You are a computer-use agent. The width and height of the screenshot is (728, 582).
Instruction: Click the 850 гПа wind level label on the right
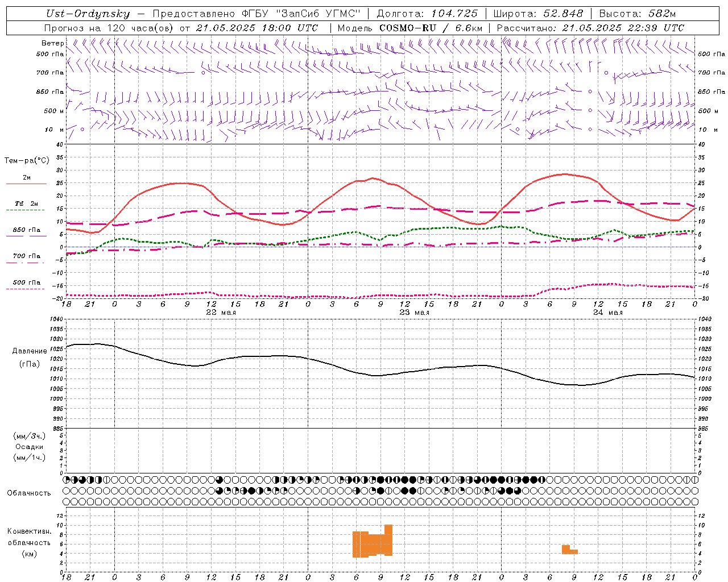click(712, 92)
